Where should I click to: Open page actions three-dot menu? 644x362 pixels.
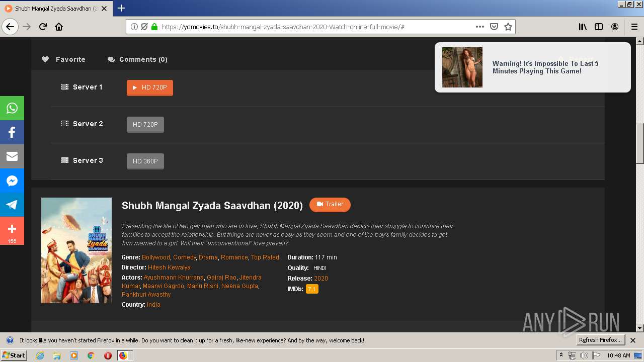(480, 27)
